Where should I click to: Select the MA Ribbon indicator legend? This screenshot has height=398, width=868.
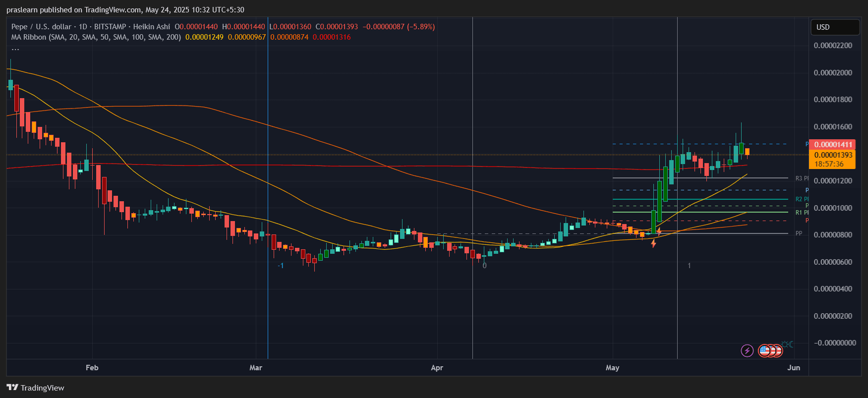pos(96,37)
